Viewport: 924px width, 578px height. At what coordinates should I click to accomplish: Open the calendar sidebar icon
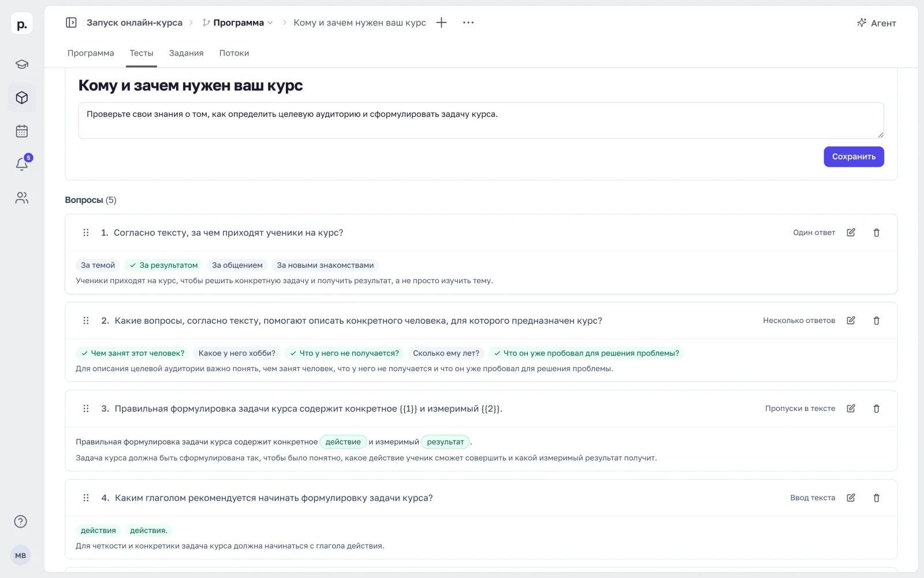coord(22,131)
